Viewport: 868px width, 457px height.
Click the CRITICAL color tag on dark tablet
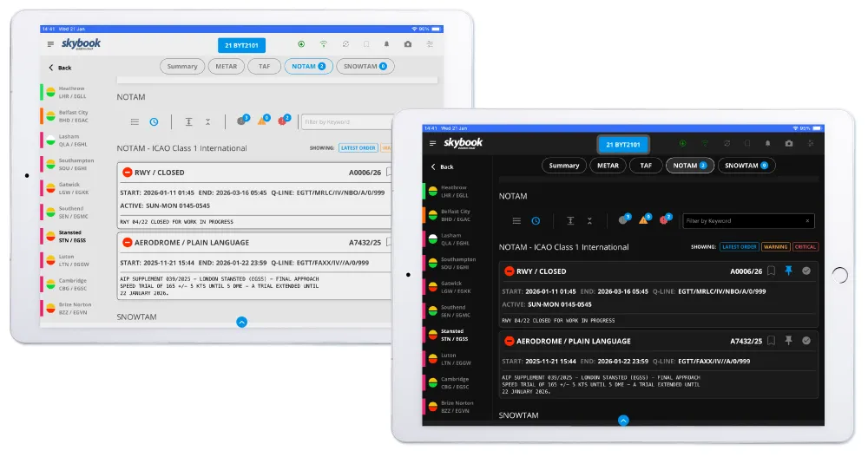(x=805, y=247)
